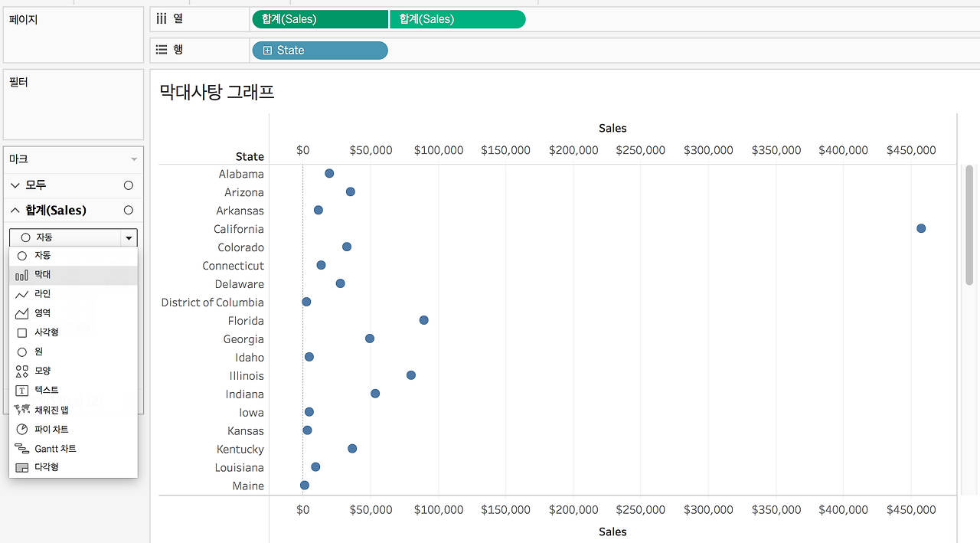Pick the area (영역) mark type icon

(x=22, y=313)
